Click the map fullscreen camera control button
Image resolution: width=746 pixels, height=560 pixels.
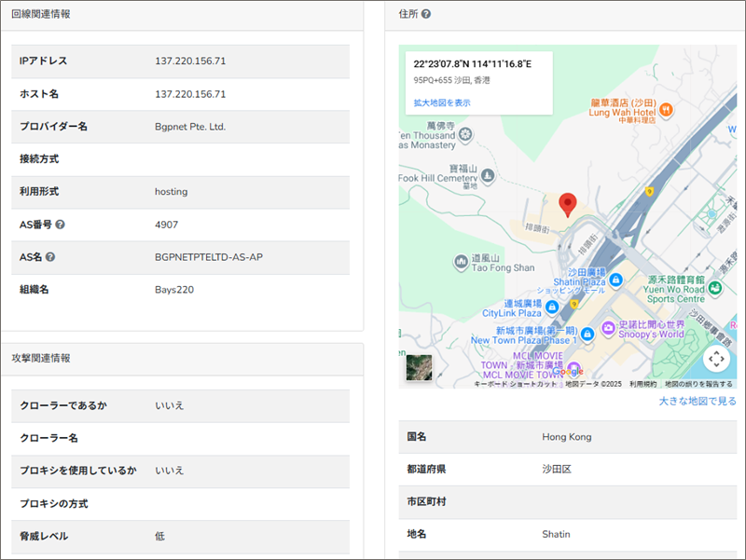point(715,359)
